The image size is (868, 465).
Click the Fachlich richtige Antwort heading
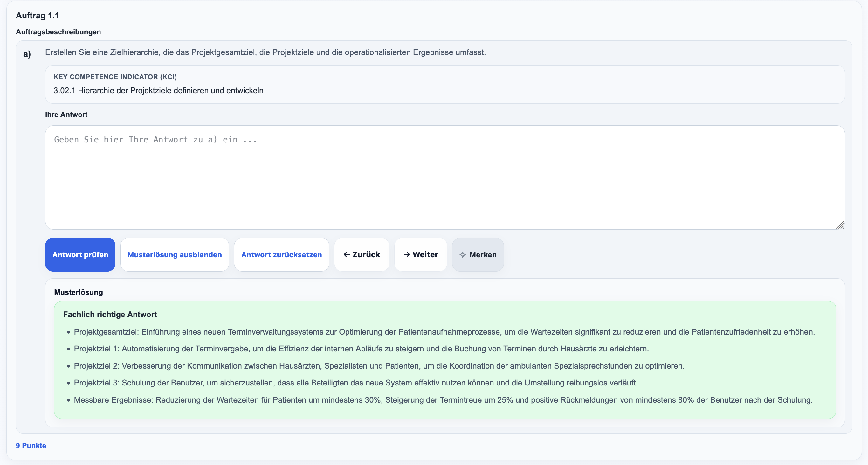coord(110,314)
